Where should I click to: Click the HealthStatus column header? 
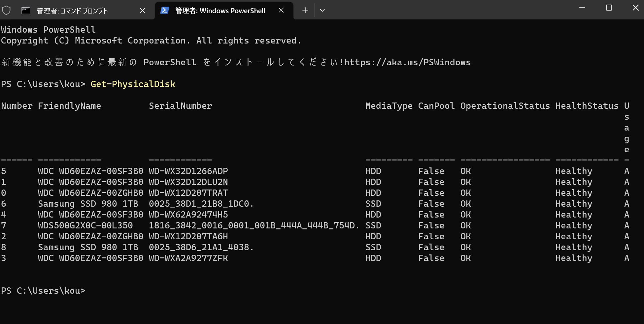[587, 106]
